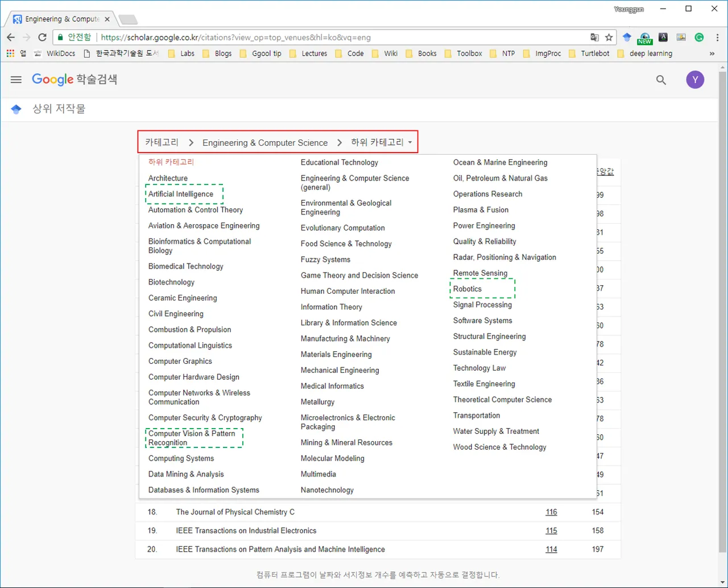Bookmark this page with the star icon
728x588 pixels.
point(609,37)
